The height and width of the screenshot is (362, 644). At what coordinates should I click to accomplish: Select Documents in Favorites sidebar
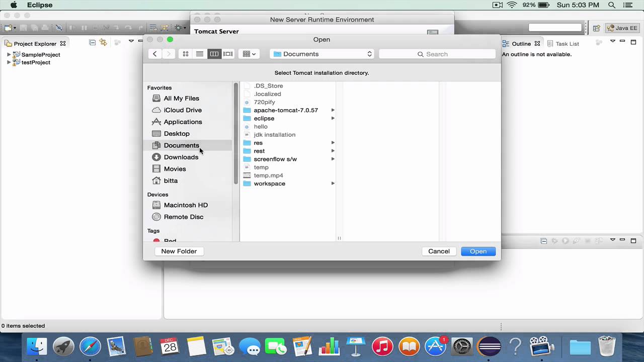click(x=181, y=145)
